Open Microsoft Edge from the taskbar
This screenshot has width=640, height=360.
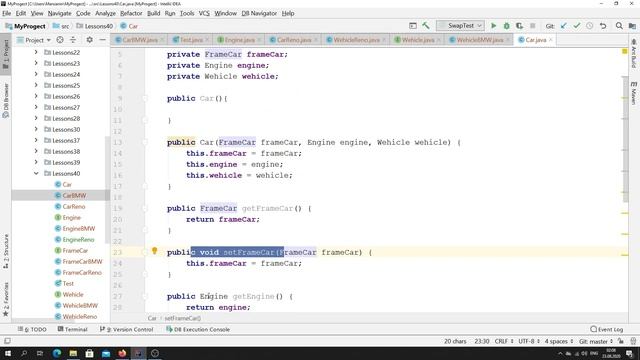click(57, 353)
